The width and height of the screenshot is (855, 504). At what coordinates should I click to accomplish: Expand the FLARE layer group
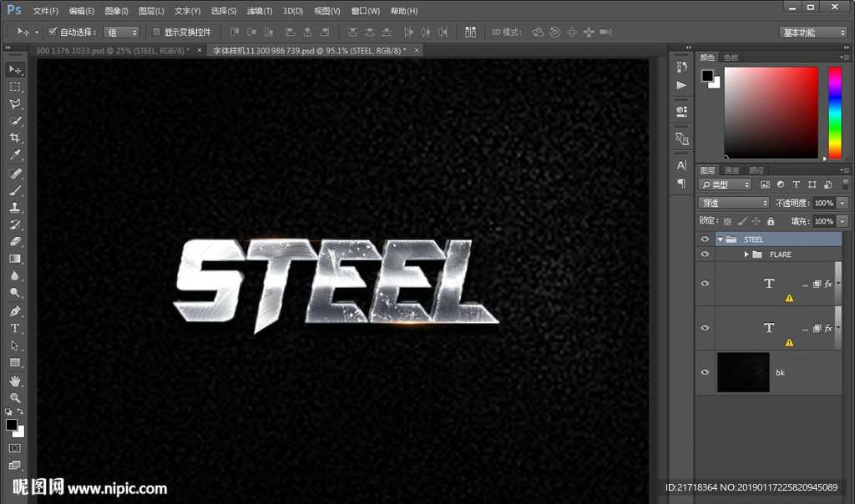pos(746,255)
